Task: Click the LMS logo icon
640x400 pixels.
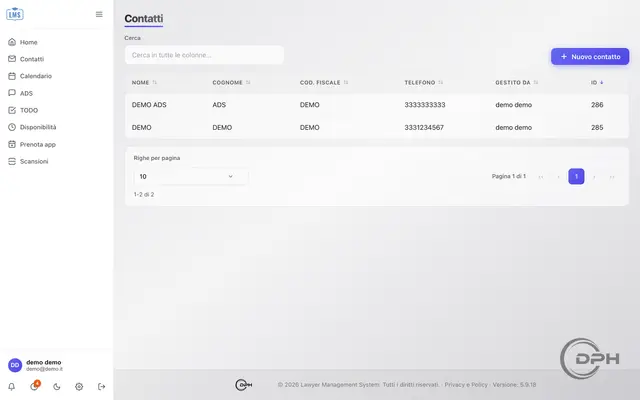Action: [x=15, y=14]
